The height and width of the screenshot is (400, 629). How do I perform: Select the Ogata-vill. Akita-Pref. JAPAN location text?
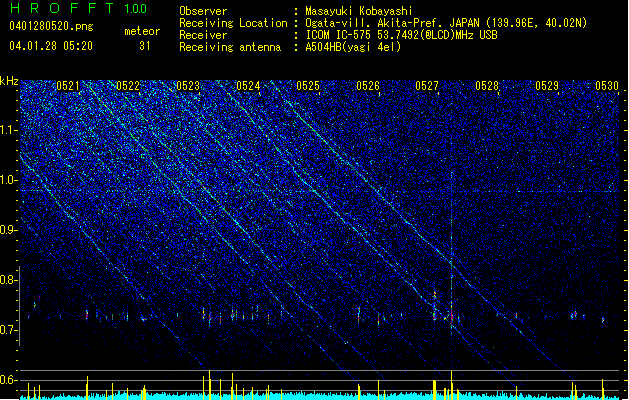pyautogui.click(x=446, y=23)
